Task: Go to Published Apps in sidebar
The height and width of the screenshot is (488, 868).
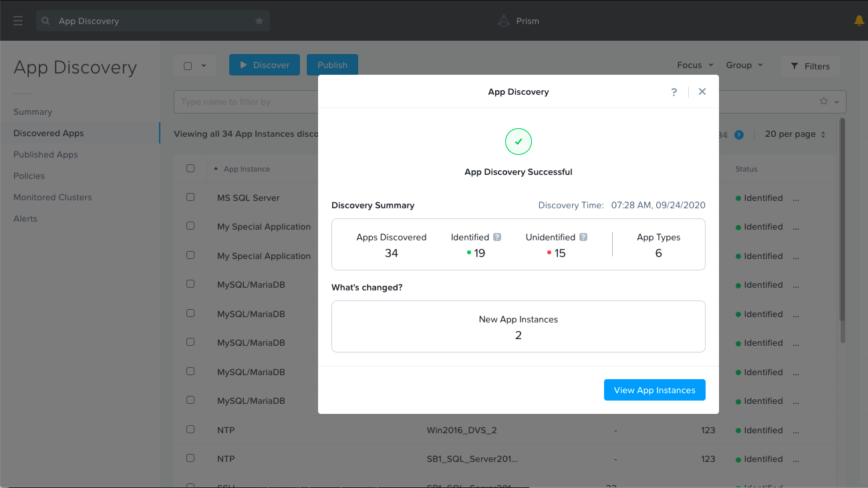Action: tap(45, 154)
